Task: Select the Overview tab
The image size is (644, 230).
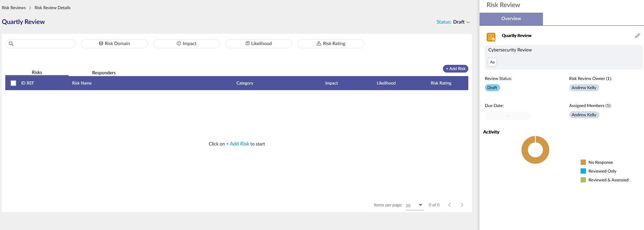Action: pos(511,19)
